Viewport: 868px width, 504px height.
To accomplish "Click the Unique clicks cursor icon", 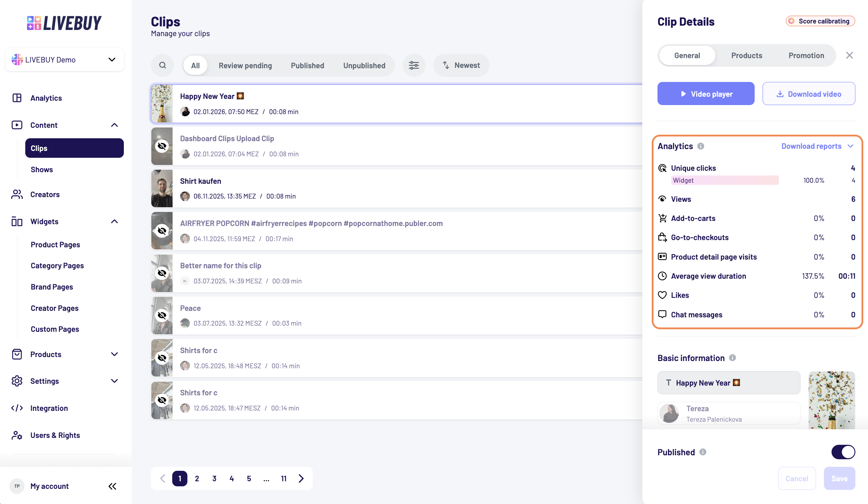I will (662, 168).
